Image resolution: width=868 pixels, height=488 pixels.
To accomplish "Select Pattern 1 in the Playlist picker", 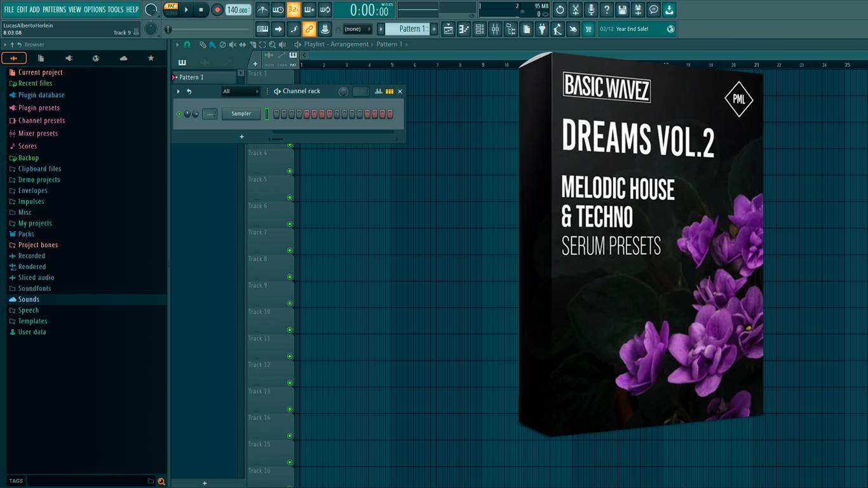I will pos(204,78).
